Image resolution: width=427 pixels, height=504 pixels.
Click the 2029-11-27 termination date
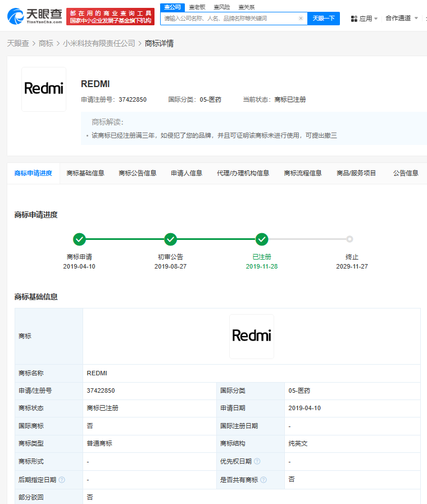click(x=352, y=266)
